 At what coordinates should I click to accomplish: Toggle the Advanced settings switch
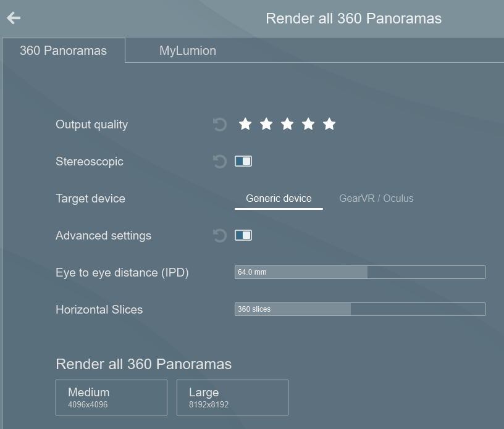click(x=243, y=235)
